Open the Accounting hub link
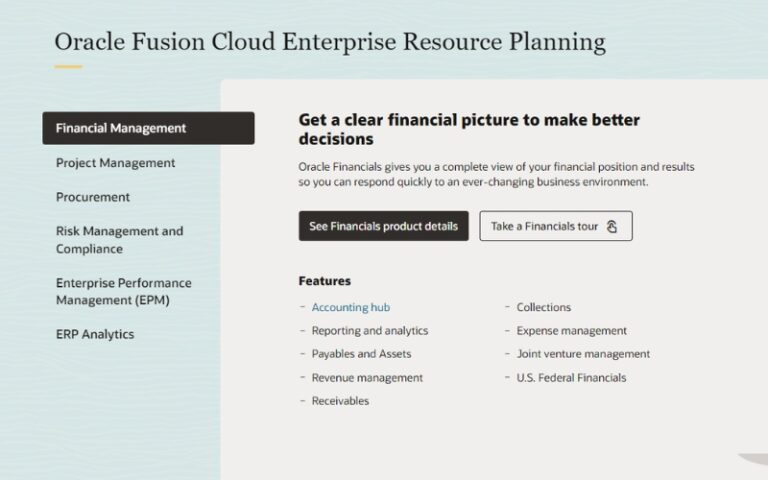Image resolution: width=768 pixels, height=480 pixels. pos(350,307)
